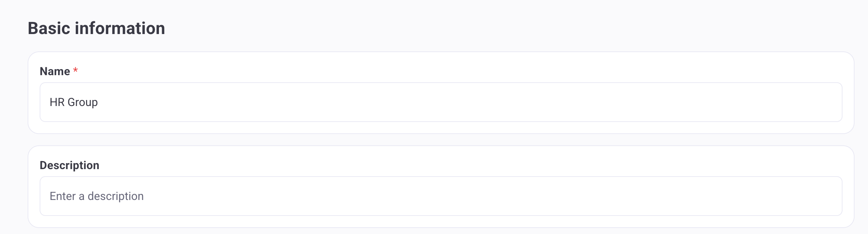
Task: Click the Name input field
Action: click(x=441, y=102)
